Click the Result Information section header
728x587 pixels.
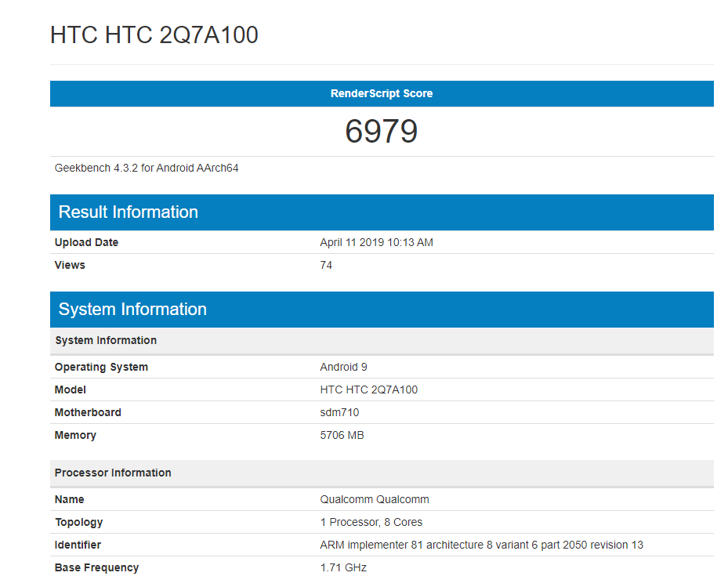tap(382, 212)
